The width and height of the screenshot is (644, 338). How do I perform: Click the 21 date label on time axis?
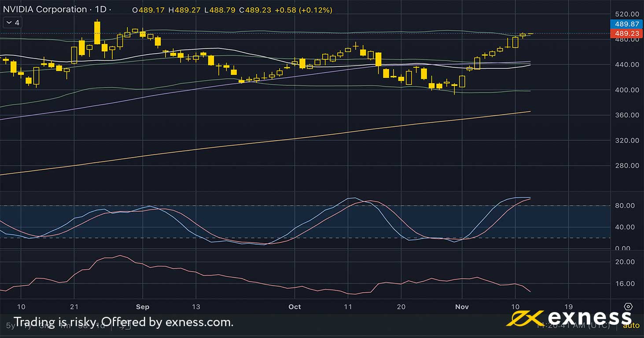74,307
